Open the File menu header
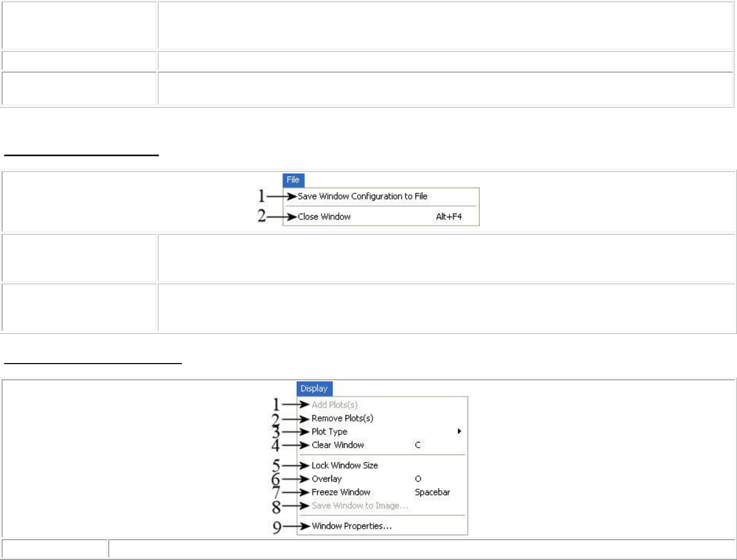The image size is (737, 560). (293, 180)
